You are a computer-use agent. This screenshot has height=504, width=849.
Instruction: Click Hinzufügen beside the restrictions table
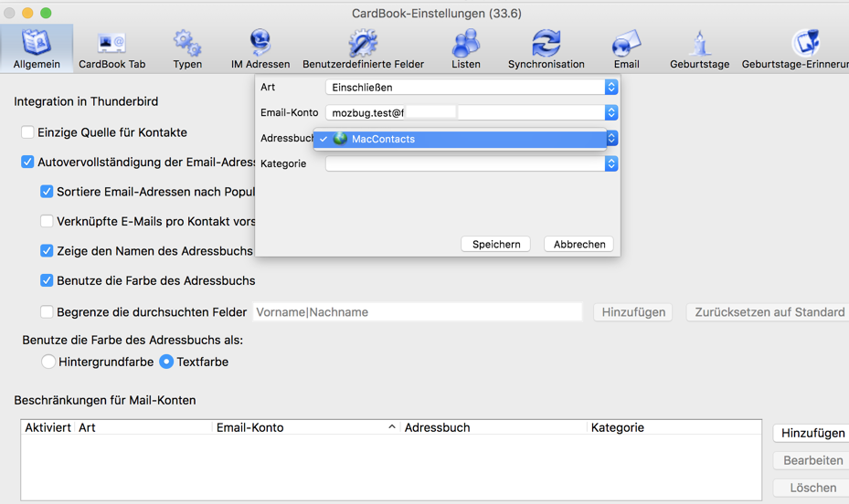click(812, 433)
